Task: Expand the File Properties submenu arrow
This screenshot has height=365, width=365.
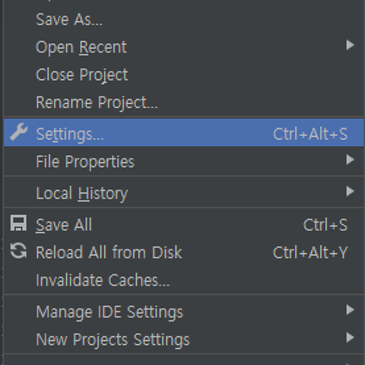Action: [350, 160]
